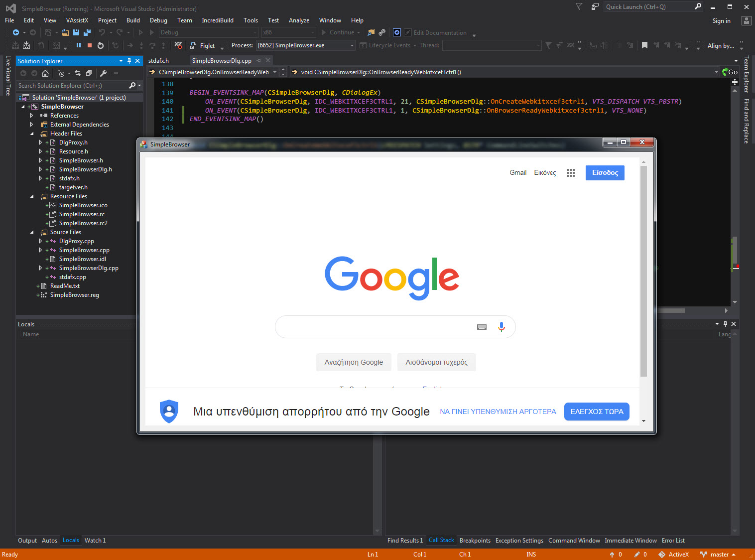Image resolution: width=755 pixels, height=560 pixels.
Task: Open the Debug menu
Action: pyautogui.click(x=158, y=20)
